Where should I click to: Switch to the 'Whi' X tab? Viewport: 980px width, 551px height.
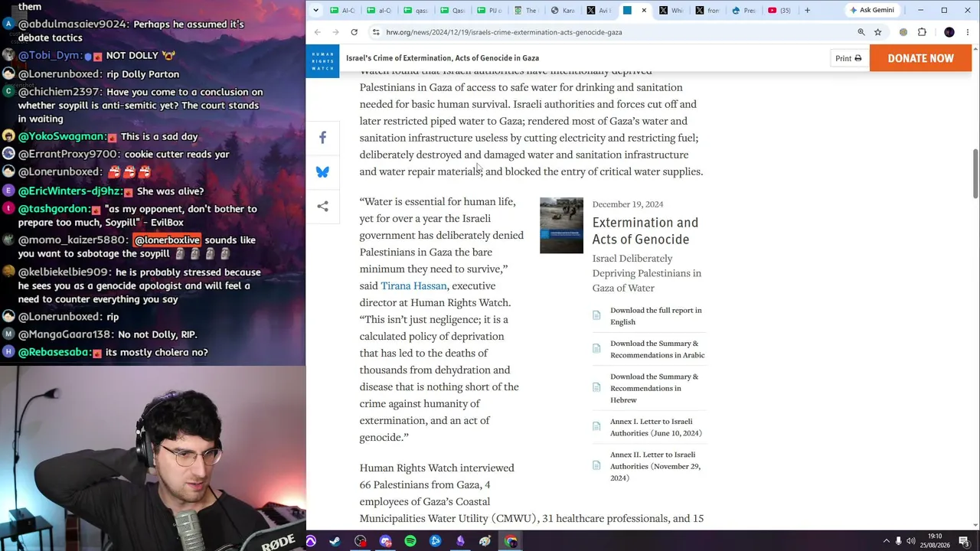tap(671, 10)
